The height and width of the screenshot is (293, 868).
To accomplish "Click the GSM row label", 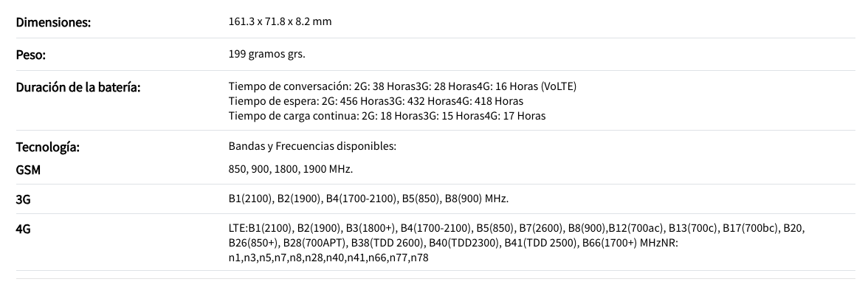I will coord(28,170).
